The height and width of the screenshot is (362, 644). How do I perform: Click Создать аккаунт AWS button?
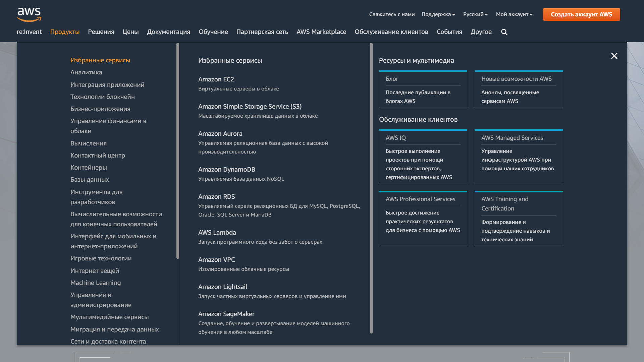click(x=581, y=14)
